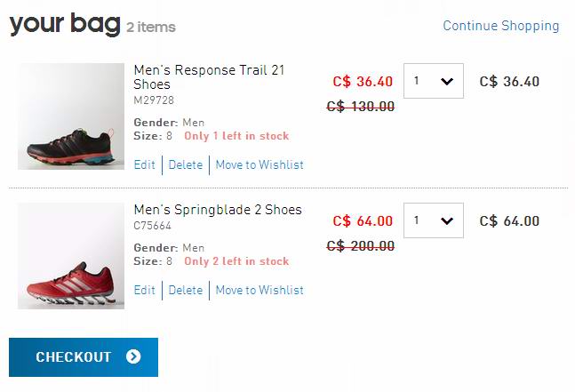Click the arrow icon on Checkout button
Viewport: 575px width, 392px height.
click(133, 357)
